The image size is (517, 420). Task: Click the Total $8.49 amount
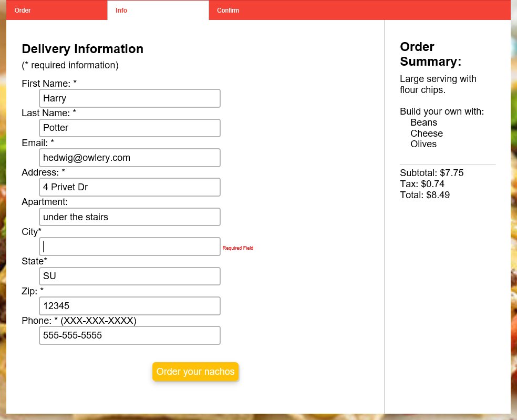425,195
